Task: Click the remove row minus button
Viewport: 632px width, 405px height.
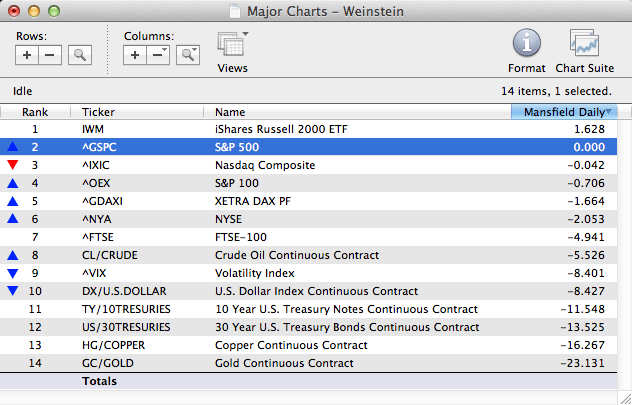Action: click(x=50, y=55)
